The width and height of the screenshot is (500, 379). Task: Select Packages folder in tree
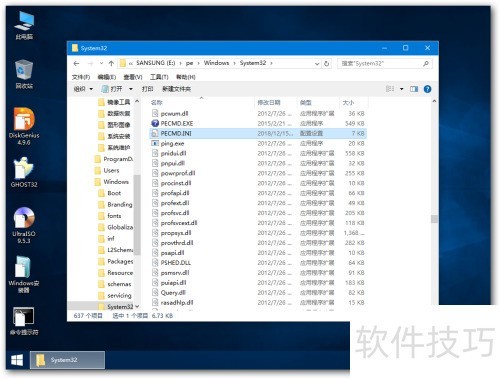120,261
